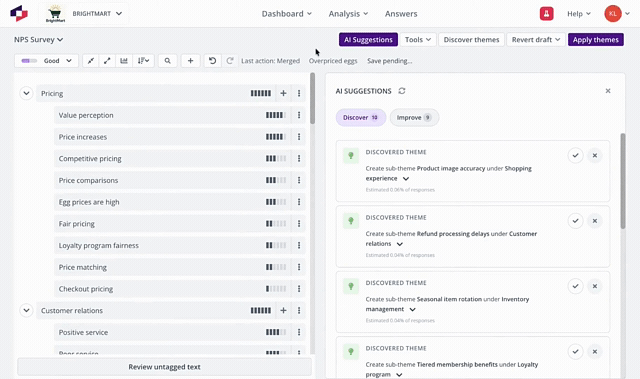Open the Revert draft dropdown
This screenshot has width=640, height=379.
pyautogui.click(x=536, y=40)
